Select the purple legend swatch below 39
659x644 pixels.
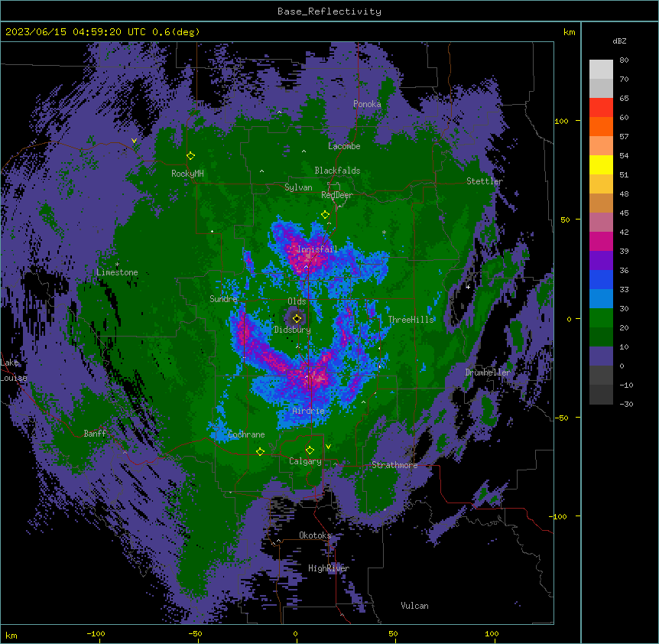pyautogui.click(x=601, y=261)
